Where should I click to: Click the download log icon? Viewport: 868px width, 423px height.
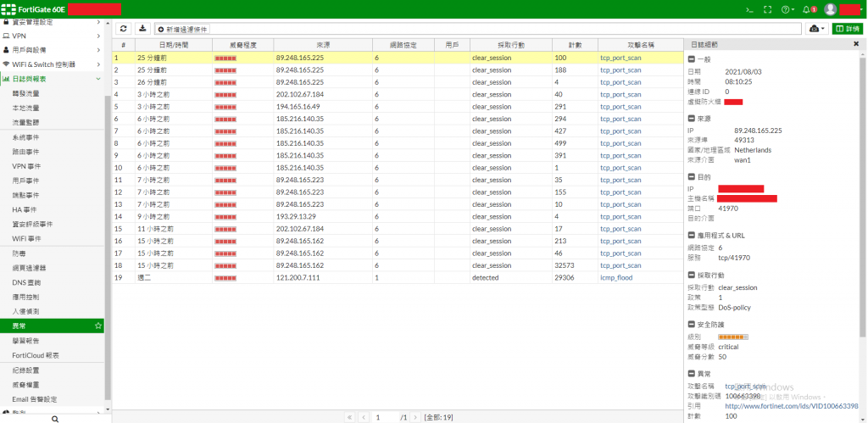click(x=142, y=28)
